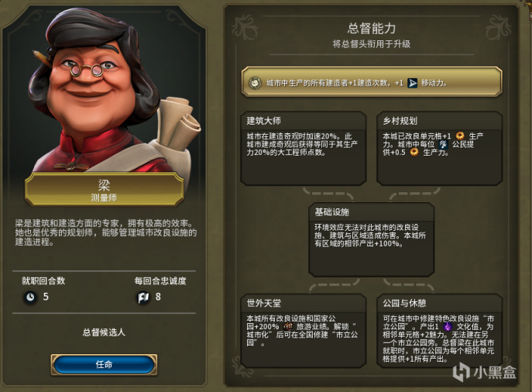Click the 梁 测量师 name banner
The height and width of the screenshot is (392, 532).
click(105, 190)
